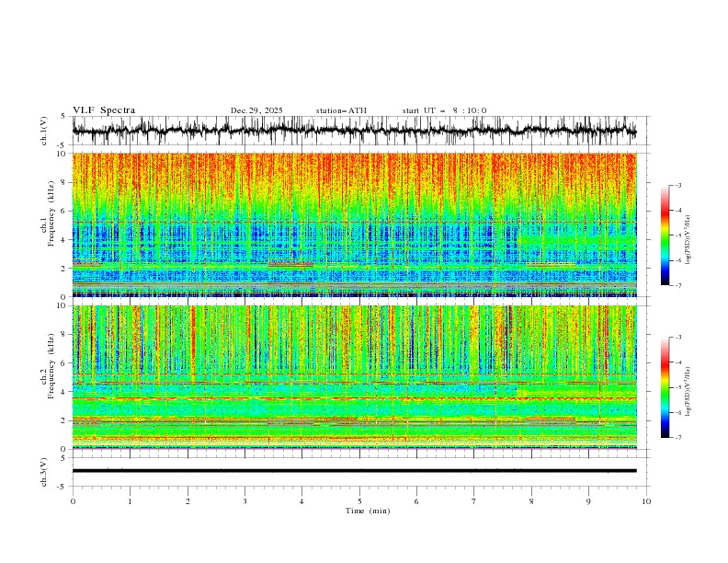
Task: Click time axis tick label '9'
Action: coord(588,501)
